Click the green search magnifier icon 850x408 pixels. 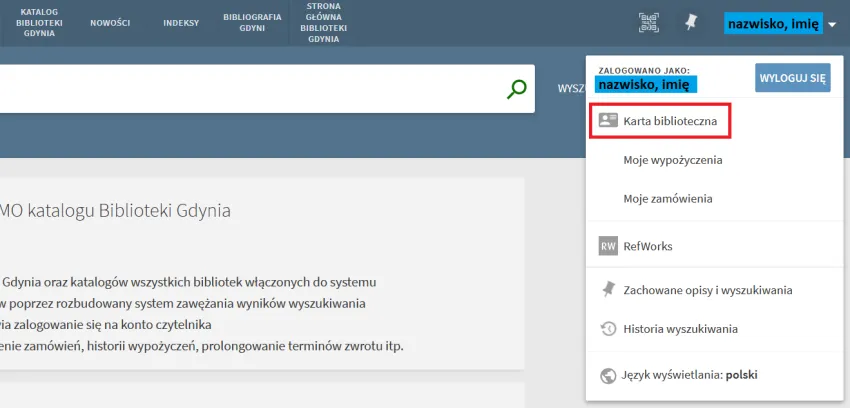point(516,89)
